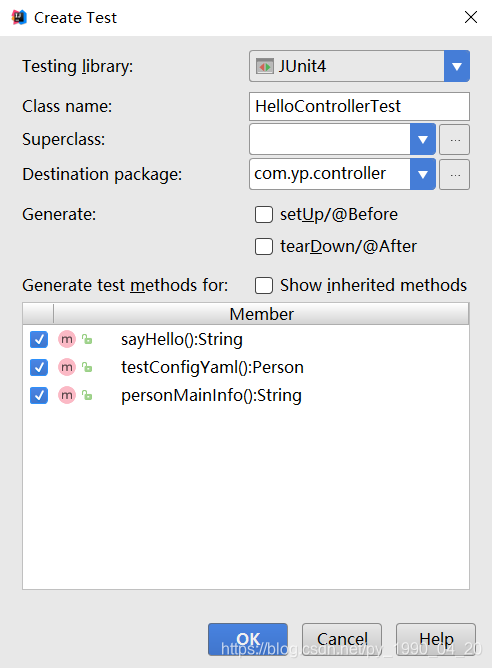The width and height of the screenshot is (492, 668).
Task: Tick Show inherited methods checkbox
Action: (264, 285)
